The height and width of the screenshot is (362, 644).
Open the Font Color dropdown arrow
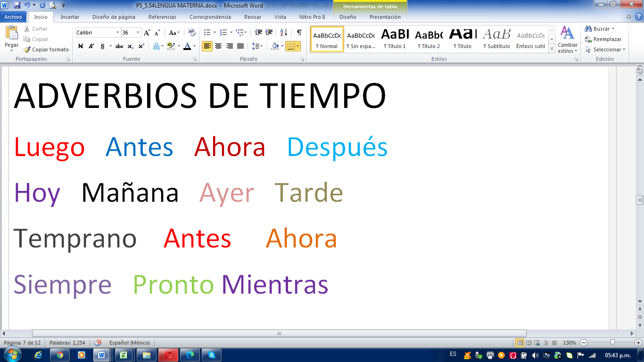(194, 47)
